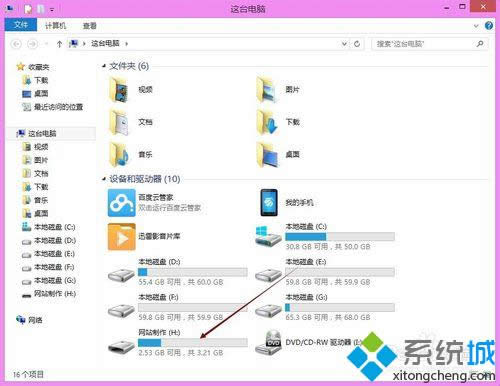Click the search magnifier icon
500x386 pixels.
click(x=480, y=44)
